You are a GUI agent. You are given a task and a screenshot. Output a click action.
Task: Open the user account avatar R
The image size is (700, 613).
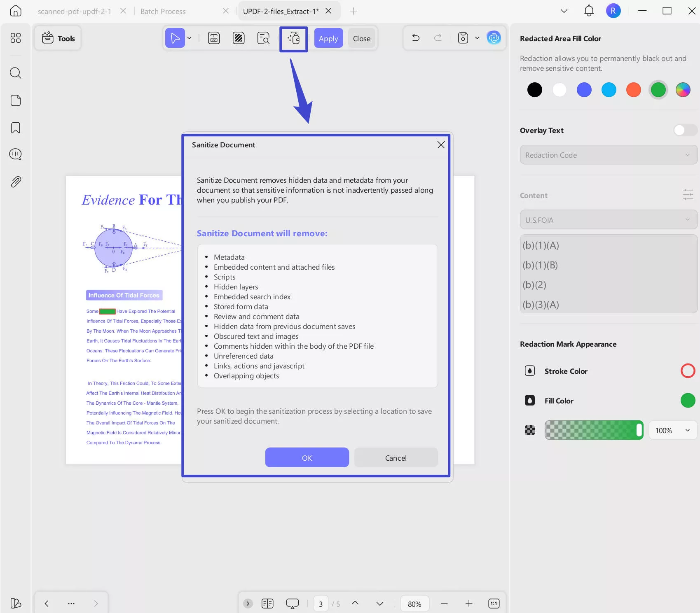point(613,11)
